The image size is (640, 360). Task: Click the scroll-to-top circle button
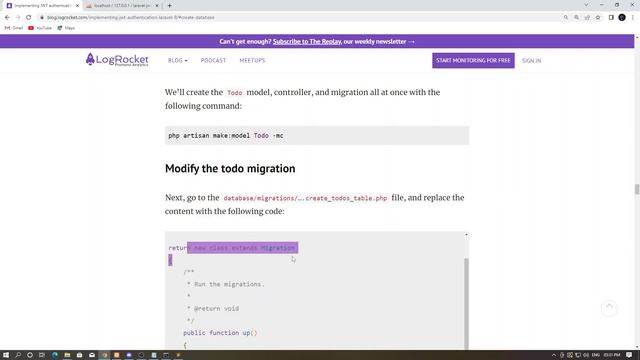pyautogui.click(x=609, y=308)
